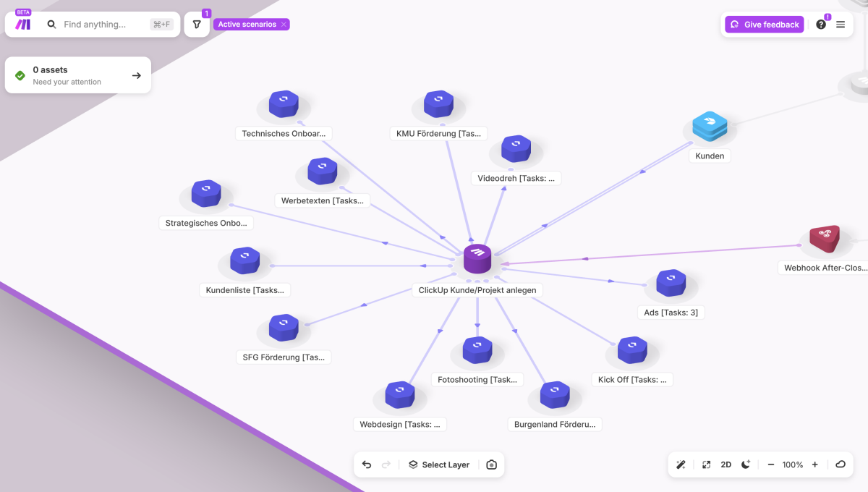This screenshot has width=868, height=492.
Task: Remove the Active scenarios filter chip
Action: click(x=284, y=25)
